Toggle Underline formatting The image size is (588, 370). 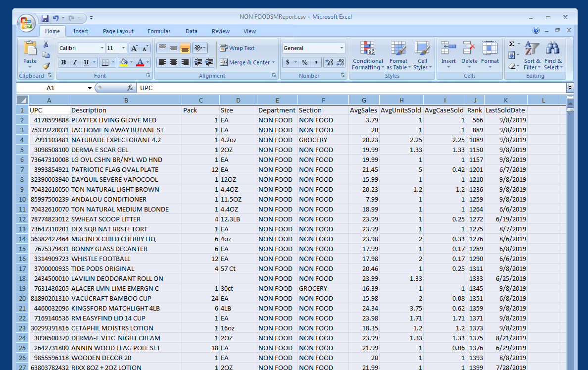point(86,62)
